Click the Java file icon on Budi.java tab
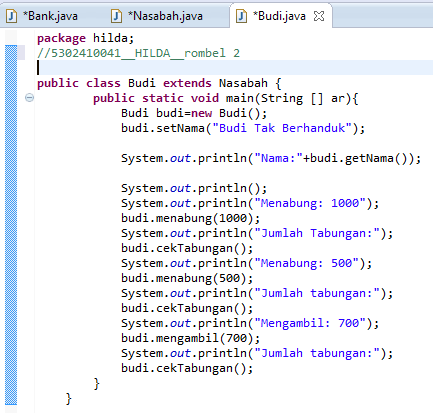 (x=241, y=16)
